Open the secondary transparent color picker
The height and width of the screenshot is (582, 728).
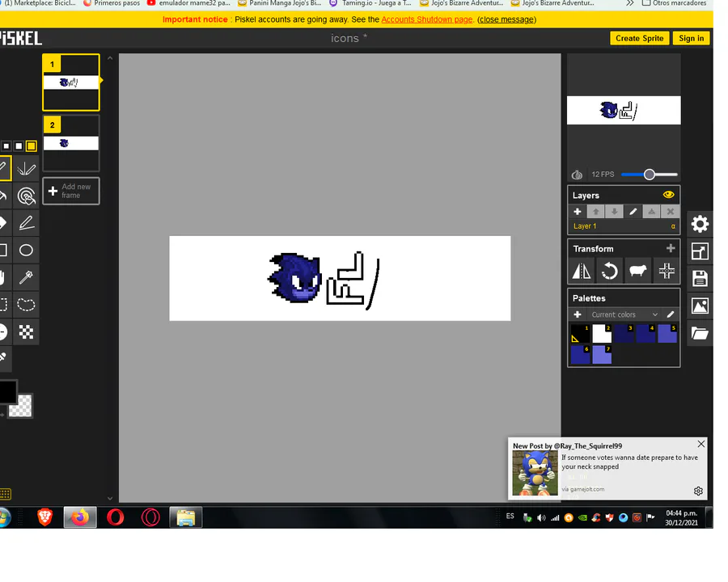click(22, 407)
